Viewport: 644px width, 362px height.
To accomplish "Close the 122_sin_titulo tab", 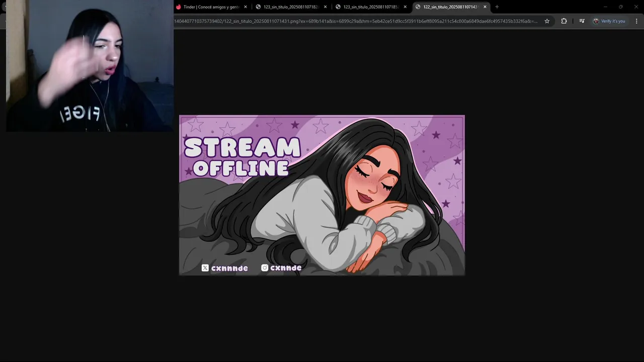I will pyautogui.click(x=485, y=7).
